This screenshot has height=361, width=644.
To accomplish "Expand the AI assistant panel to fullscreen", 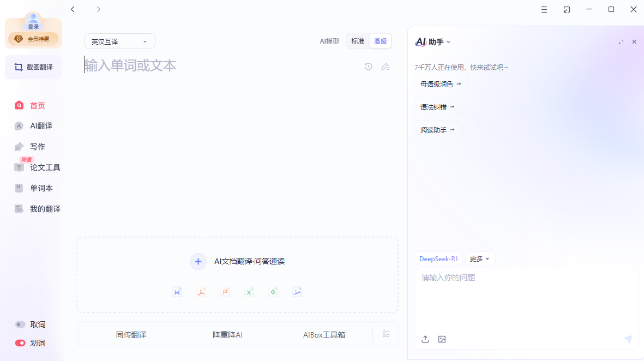I will (x=621, y=42).
